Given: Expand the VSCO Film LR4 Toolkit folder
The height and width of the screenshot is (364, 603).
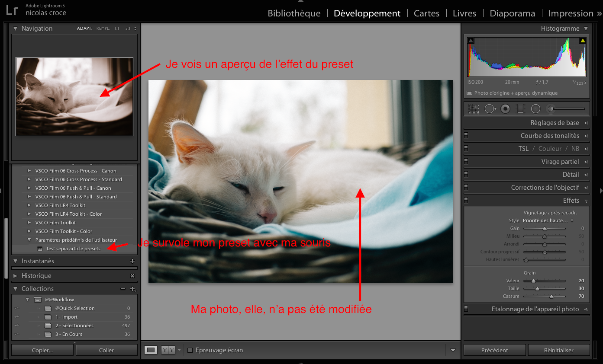Looking at the screenshot, I should (x=29, y=205).
